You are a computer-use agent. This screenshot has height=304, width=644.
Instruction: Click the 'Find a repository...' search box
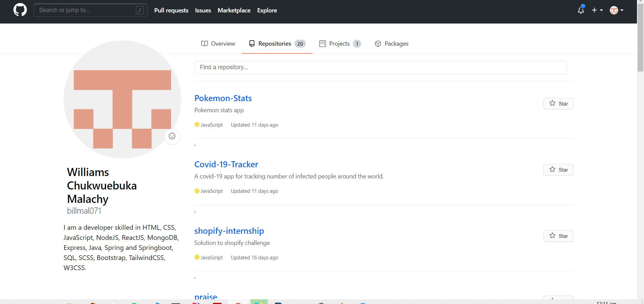(381, 68)
